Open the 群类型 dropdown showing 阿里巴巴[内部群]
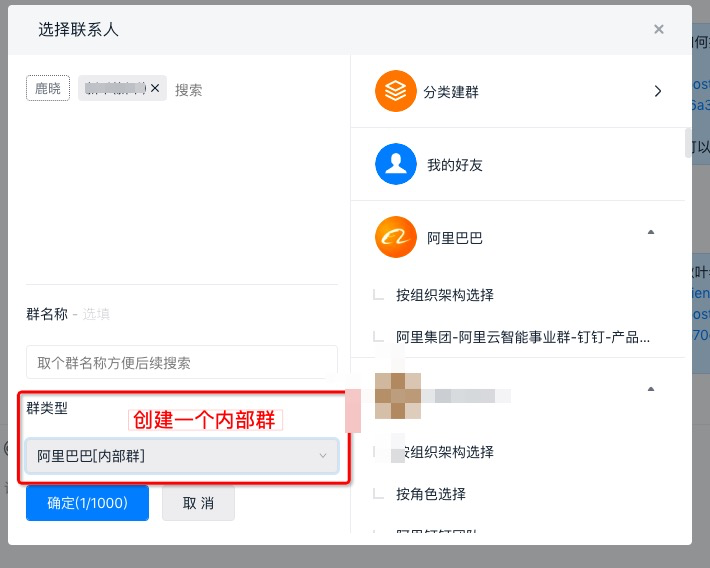 (182, 456)
